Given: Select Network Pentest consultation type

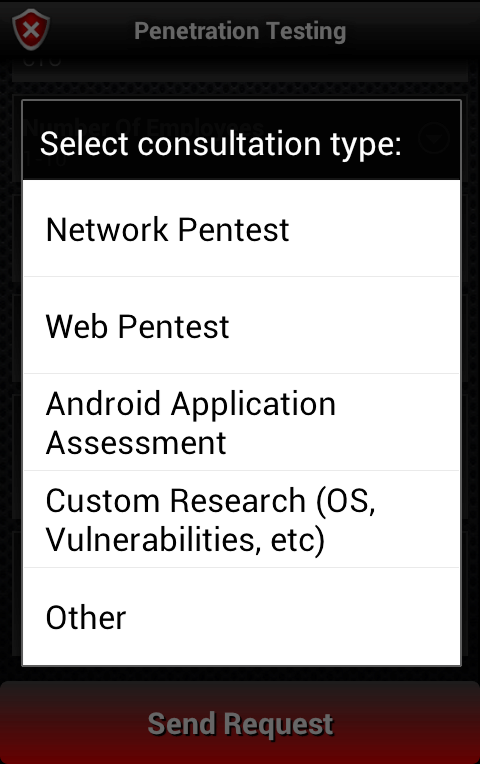Looking at the screenshot, I should pyautogui.click(x=241, y=229).
